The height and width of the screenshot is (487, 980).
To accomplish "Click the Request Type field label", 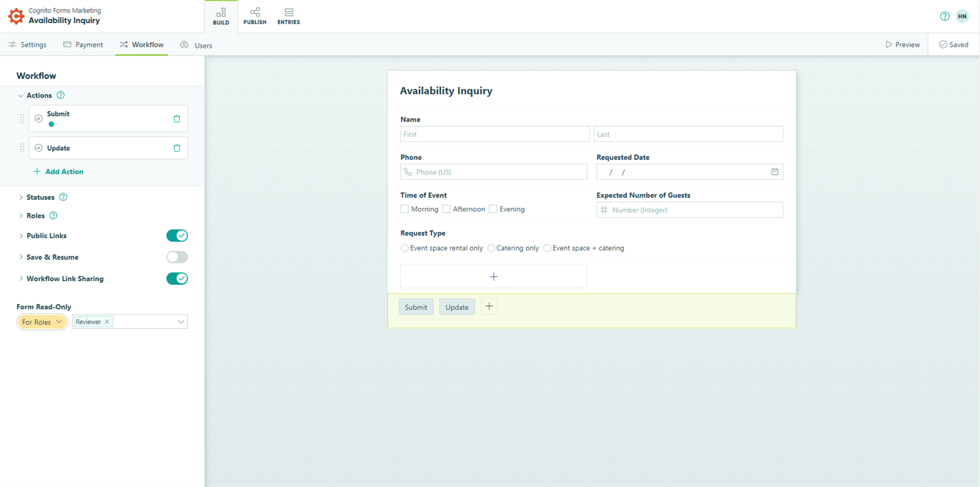I will (423, 233).
